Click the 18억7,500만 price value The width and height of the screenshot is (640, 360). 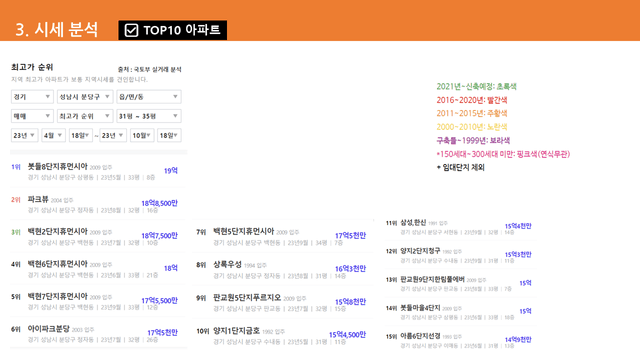pyautogui.click(x=160, y=236)
